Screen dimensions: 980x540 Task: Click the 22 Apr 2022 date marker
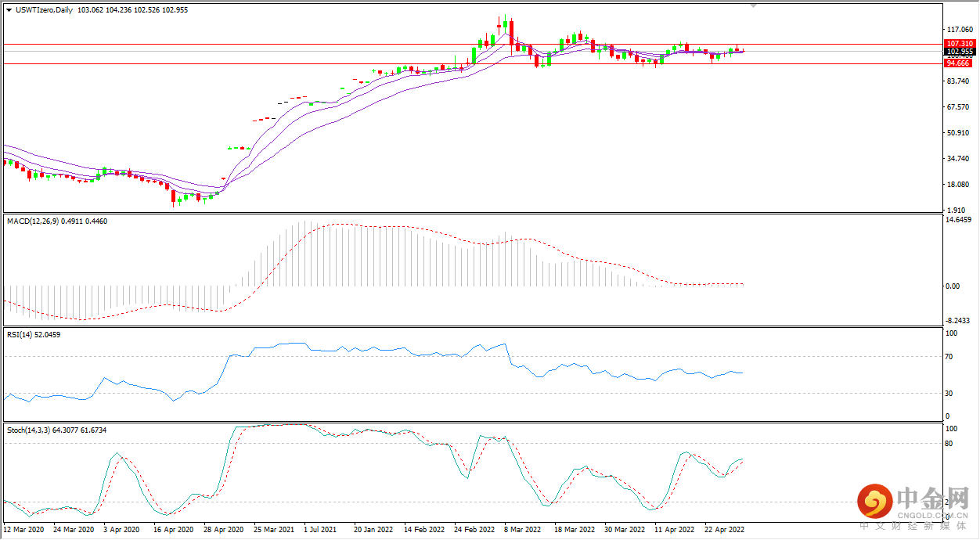tap(724, 529)
